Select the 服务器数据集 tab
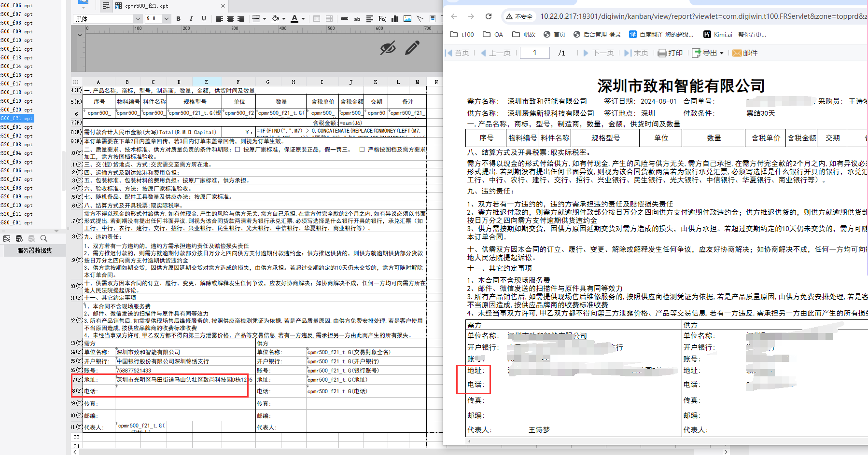Screen dimensions: 868x455 [34, 250]
